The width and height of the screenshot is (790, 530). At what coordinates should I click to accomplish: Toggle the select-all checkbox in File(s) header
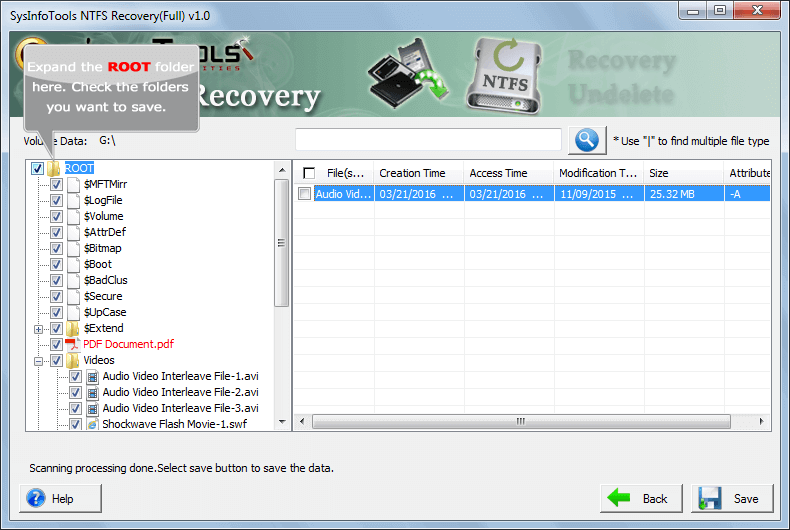coord(309,173)
